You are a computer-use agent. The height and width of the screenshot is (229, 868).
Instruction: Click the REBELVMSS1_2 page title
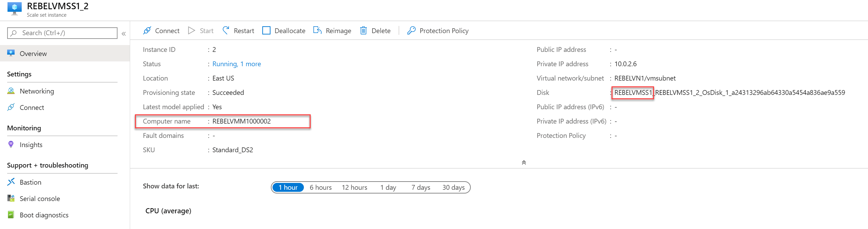(x=58, y=6)
